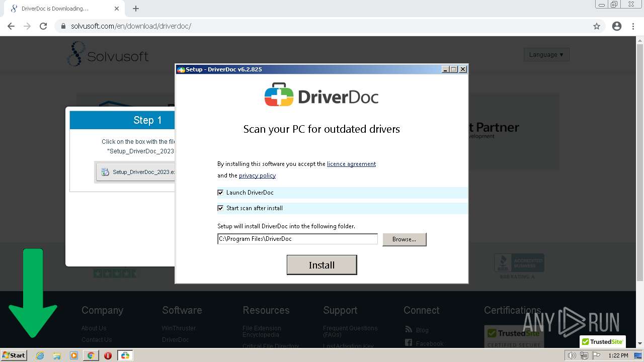Open Windows Explorer from the taskbar

click(57, 355)
